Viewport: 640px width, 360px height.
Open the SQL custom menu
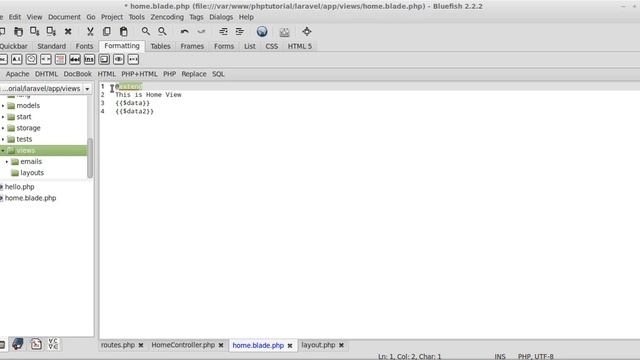pos(218,74)
